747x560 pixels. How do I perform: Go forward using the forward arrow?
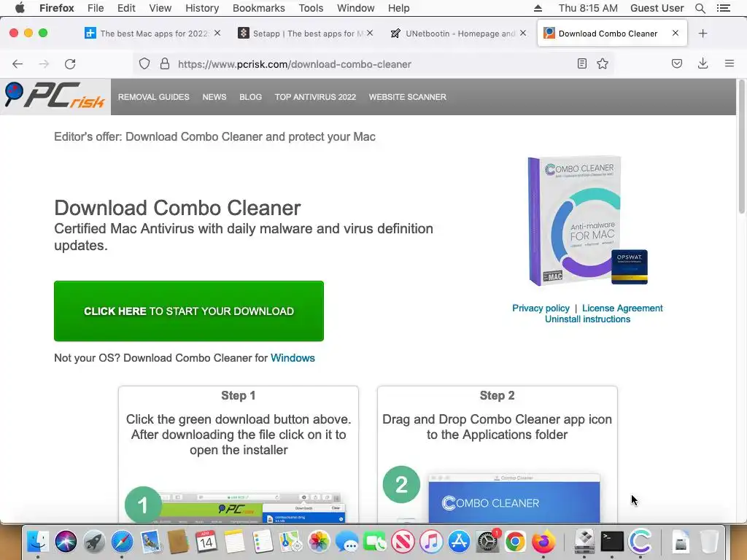(x=44, y=64)
